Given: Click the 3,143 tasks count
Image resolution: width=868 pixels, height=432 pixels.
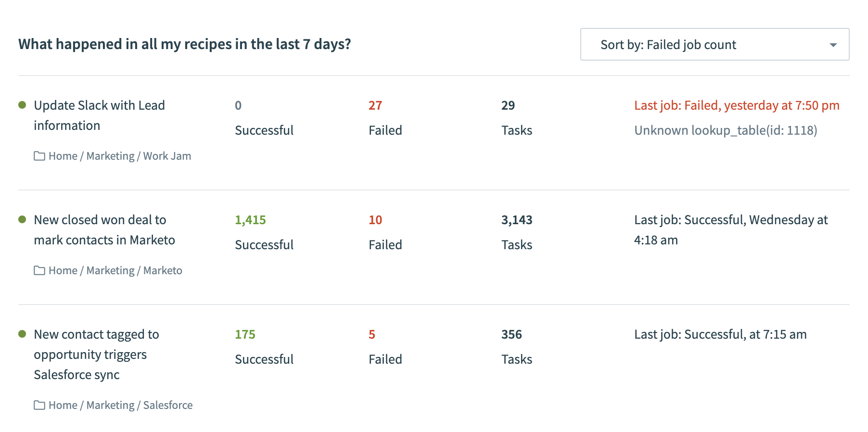Looking at the screenshot, I should 517,220.
